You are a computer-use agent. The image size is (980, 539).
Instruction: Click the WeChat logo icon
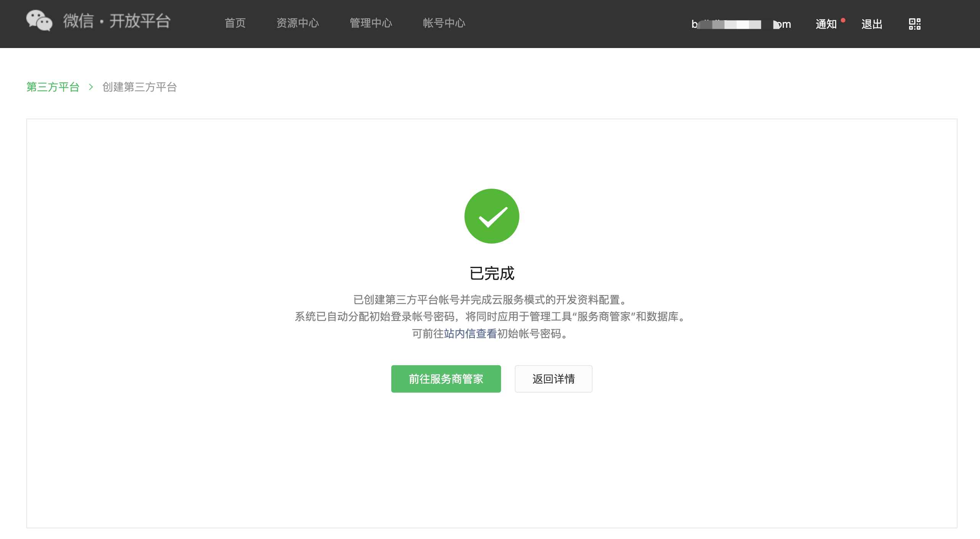(x=39, y=21)
